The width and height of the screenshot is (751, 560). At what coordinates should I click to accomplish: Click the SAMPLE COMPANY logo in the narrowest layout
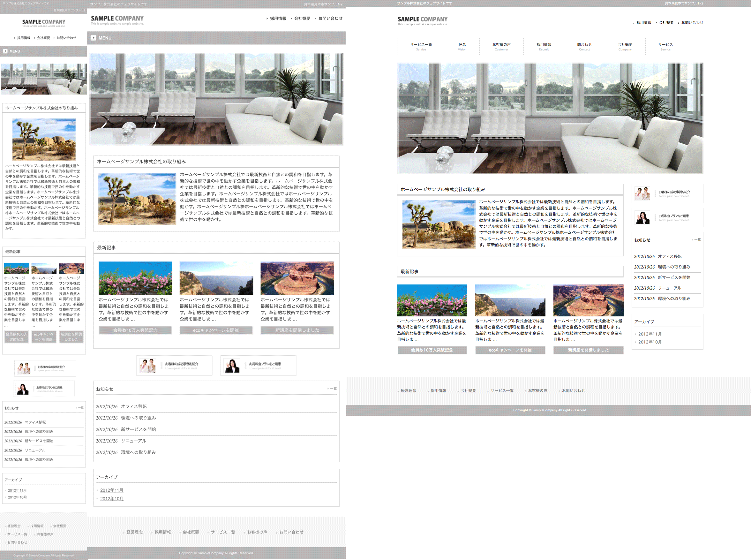(x=44, y=23)
